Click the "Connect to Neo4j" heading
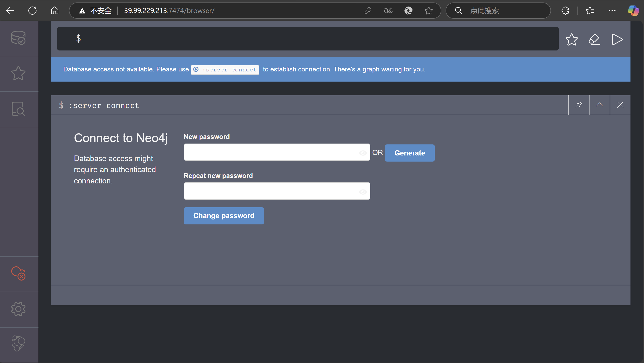Image resolution: width=644 pixels, height=363 pixels. (121, 138)
